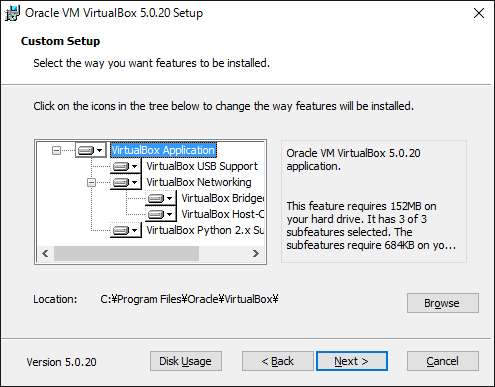
Task: Select the VirtualBox Networking tree item
Action: [x=199, y=182]
